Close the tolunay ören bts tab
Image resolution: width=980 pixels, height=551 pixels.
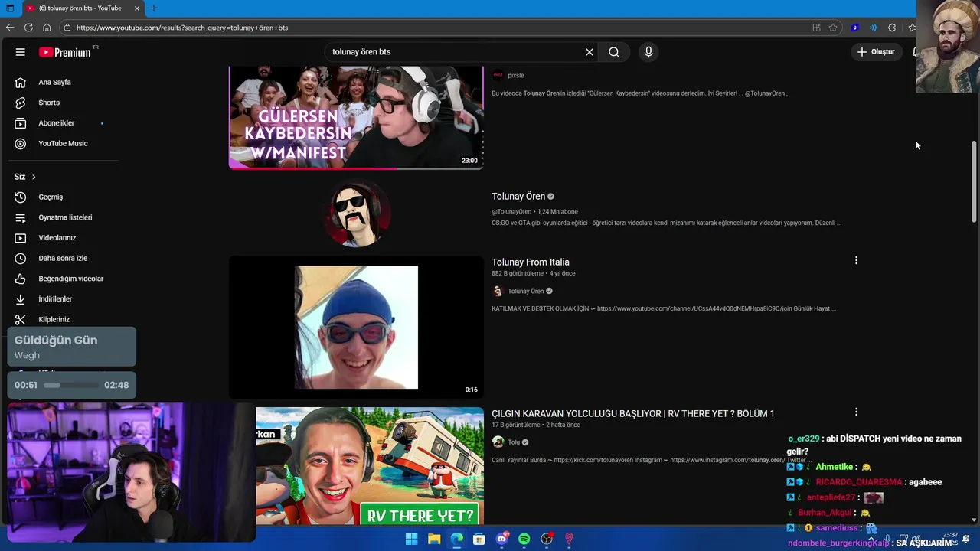[137, 8]
